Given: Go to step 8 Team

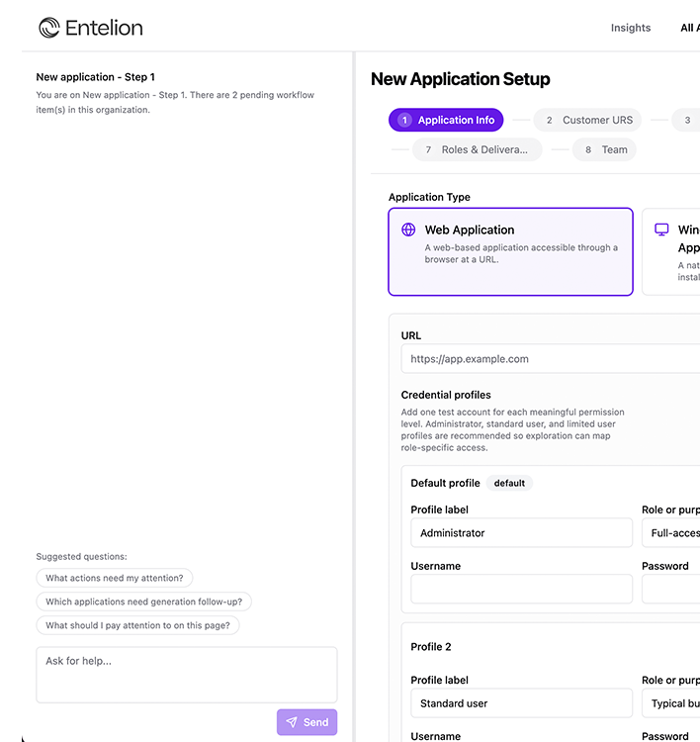Looking at the screenshot, I should (604, 149).
